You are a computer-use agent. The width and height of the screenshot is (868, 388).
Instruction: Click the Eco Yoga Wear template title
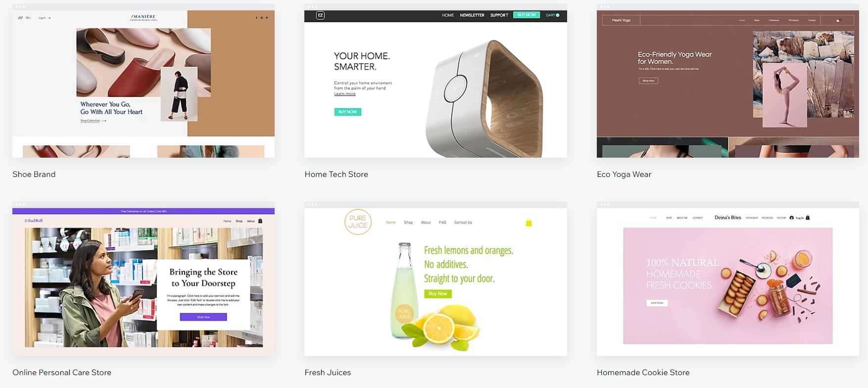(x=624, y=174)
